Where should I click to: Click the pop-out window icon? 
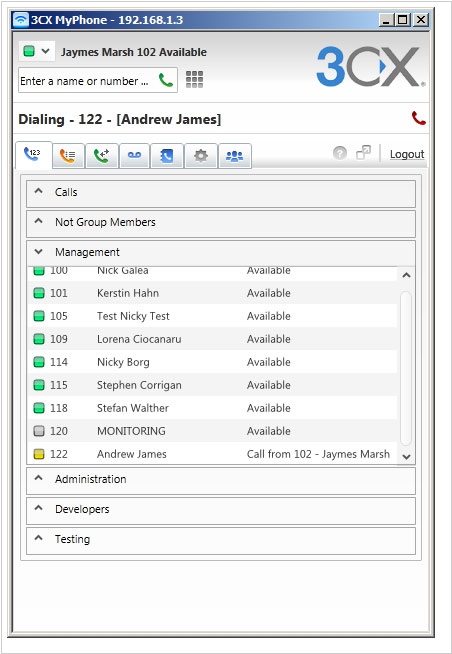click(x=363, y=153)
